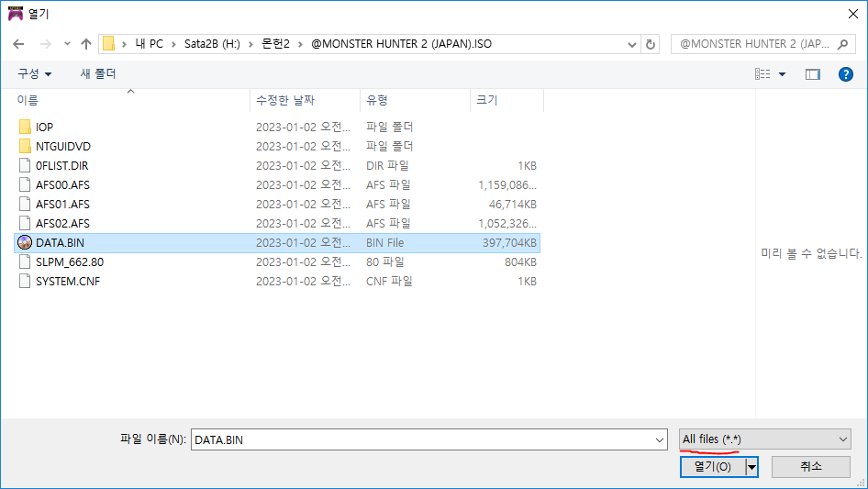
Task: Select AFS02.AFS file icon
Action: point(25,223)
